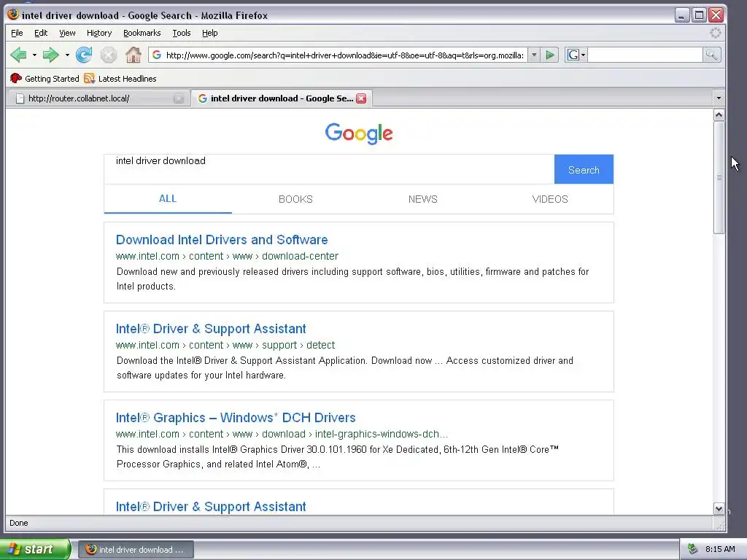Open the View menu
747x560 pixels.
coord(67,33)
